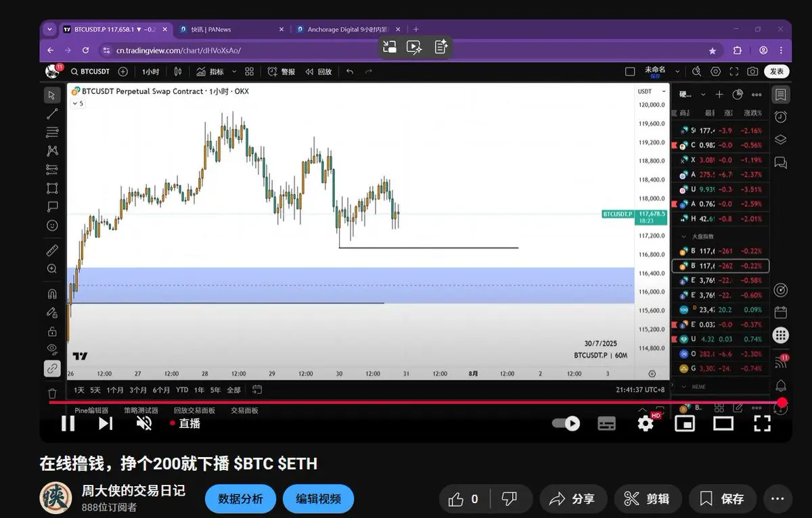
Task: Create an alert via 警报
Action: point(281,72)
